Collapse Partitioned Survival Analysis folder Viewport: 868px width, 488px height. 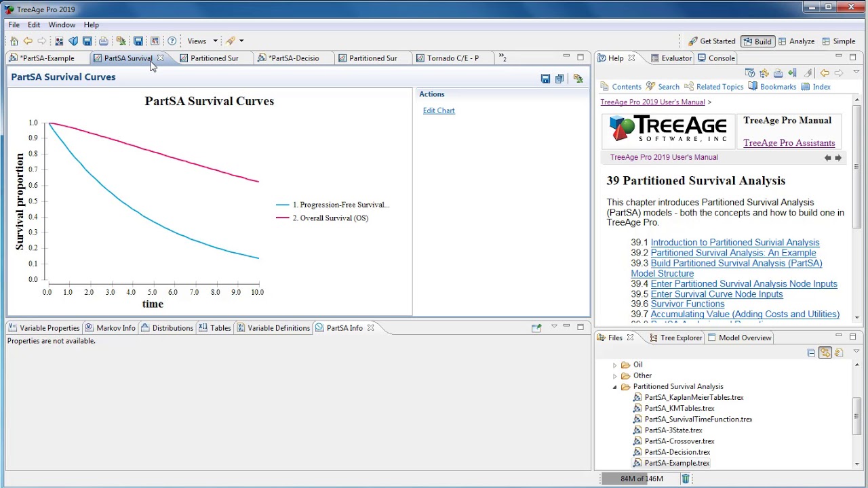pos(615,387)
